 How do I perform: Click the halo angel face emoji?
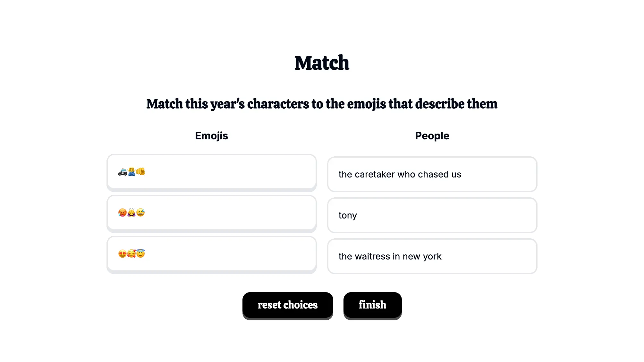coord(140,253)
